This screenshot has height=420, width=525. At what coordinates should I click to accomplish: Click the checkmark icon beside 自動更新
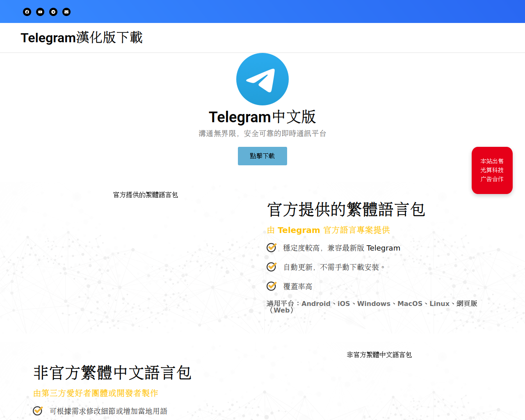click(x=272, y=267)
